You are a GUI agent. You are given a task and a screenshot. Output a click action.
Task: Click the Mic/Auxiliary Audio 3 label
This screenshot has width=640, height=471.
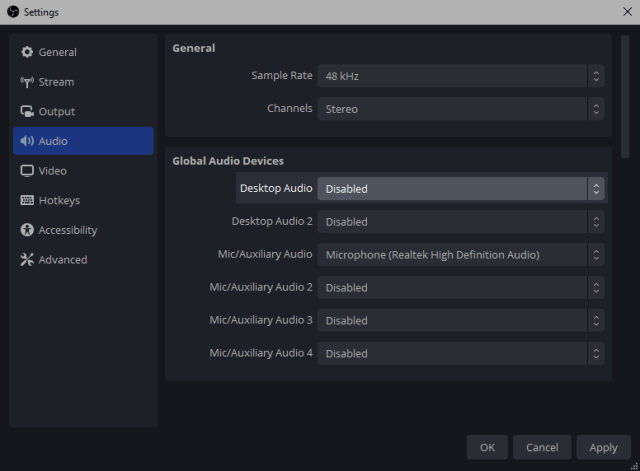click(261, 320)
